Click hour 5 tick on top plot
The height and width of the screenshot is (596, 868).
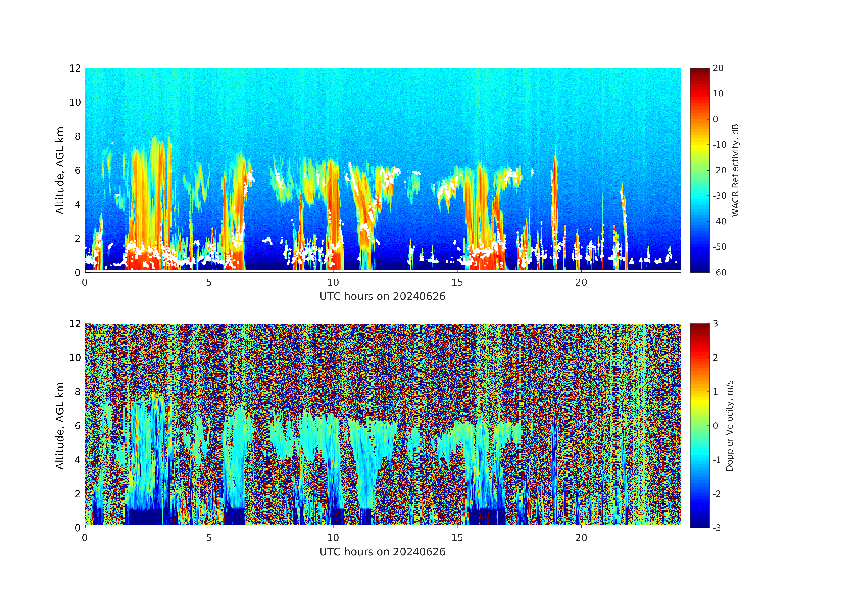(209, 282)
